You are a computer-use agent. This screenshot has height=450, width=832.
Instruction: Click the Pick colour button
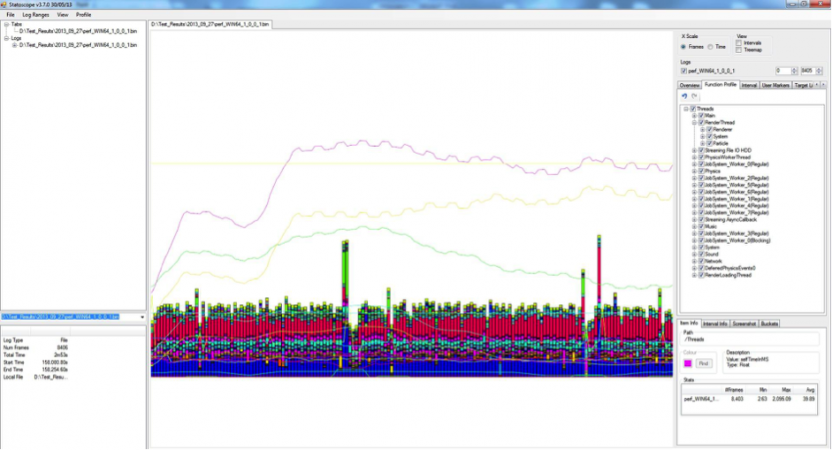[x=704, y=362]
